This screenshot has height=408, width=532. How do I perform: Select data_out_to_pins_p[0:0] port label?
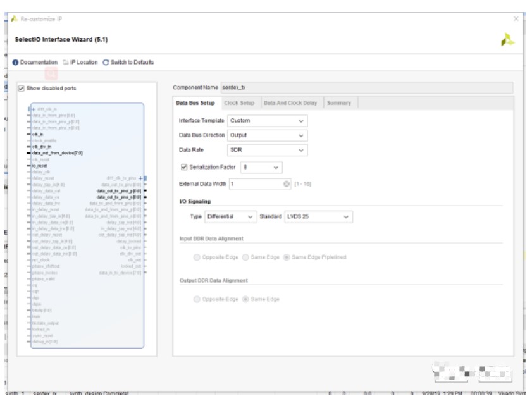pyautogui.click(x=119, y=191)
